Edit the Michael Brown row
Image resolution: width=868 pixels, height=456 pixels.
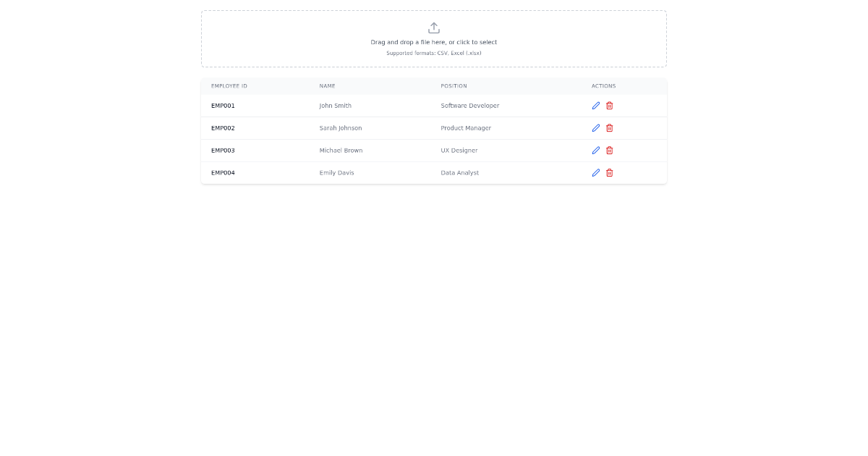pyautogui.click(x=596, y=151)
